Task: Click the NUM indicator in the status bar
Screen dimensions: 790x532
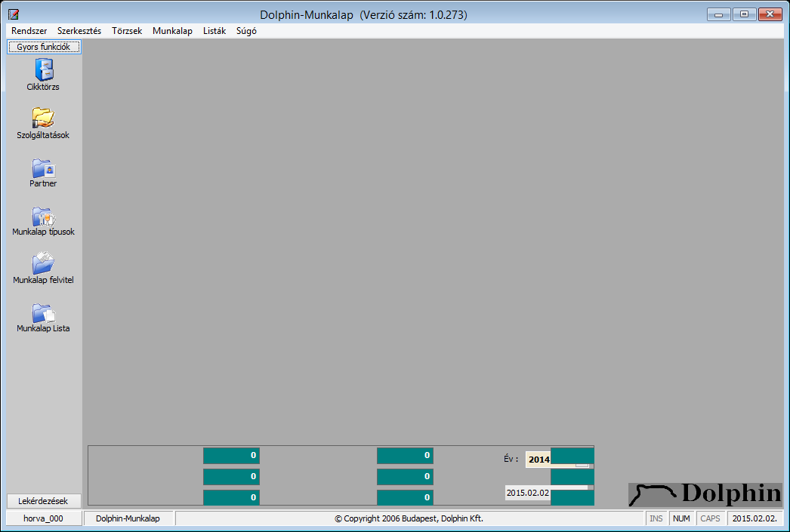Action: point(681,518)
